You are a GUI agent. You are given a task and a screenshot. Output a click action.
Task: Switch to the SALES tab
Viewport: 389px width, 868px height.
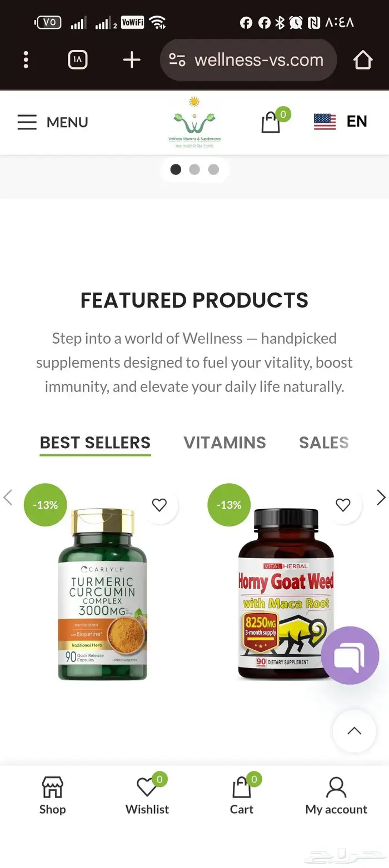pos(324,443)
